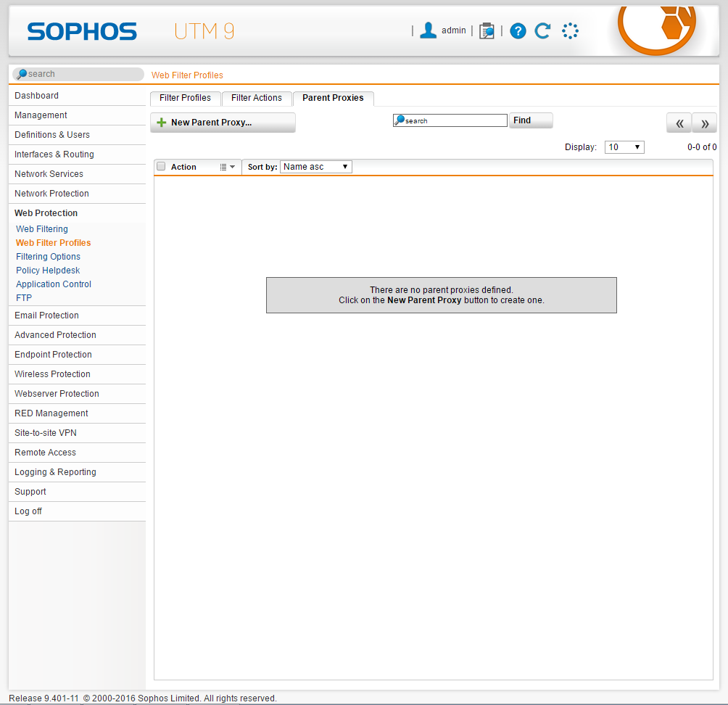Image resolution: width=728 pixels, height=705 pixels.
Task: Open the FTP submenu link
Action: tap(24, 298)
